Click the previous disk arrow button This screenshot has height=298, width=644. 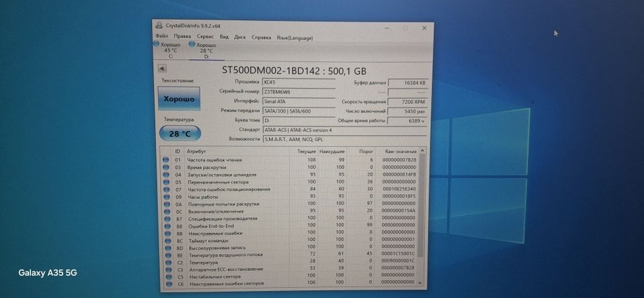162,68
